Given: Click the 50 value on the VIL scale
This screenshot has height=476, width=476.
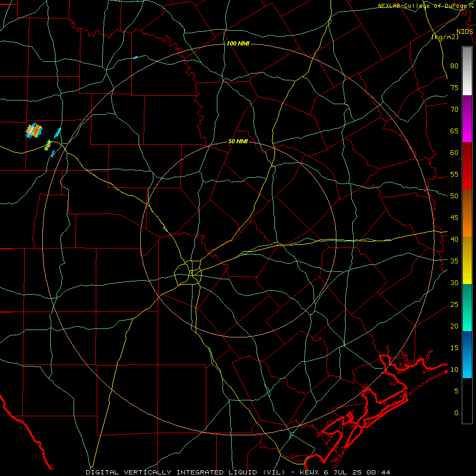Looking at the screenshot, I should 454,196.
